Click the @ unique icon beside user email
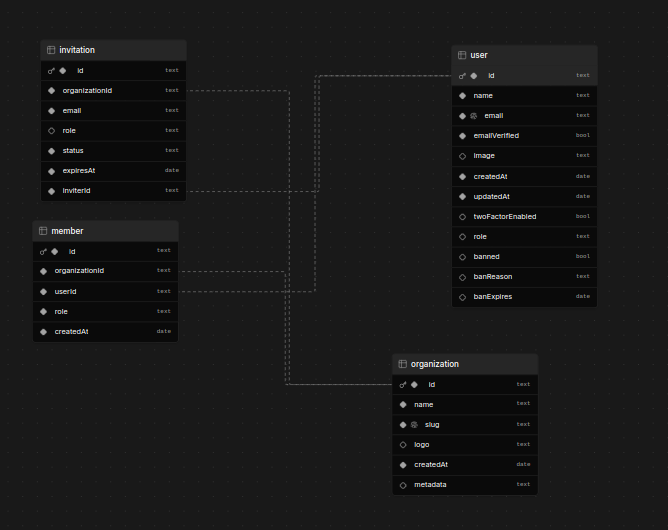668x530 pixels. (x=473, y=116)
